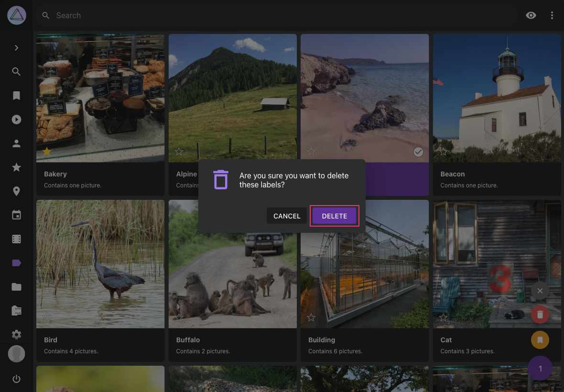Toggle the favorite star on the Alpine label

(x=179, y=151)
